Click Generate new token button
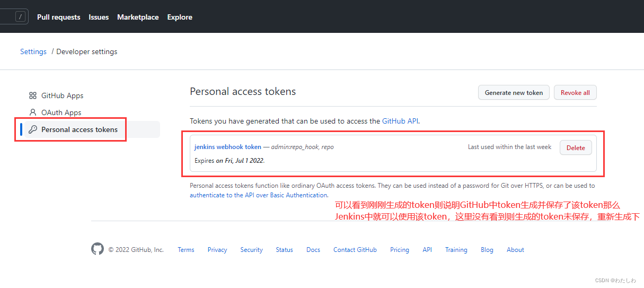Screen dimensions: 644x288 point(514,92)
